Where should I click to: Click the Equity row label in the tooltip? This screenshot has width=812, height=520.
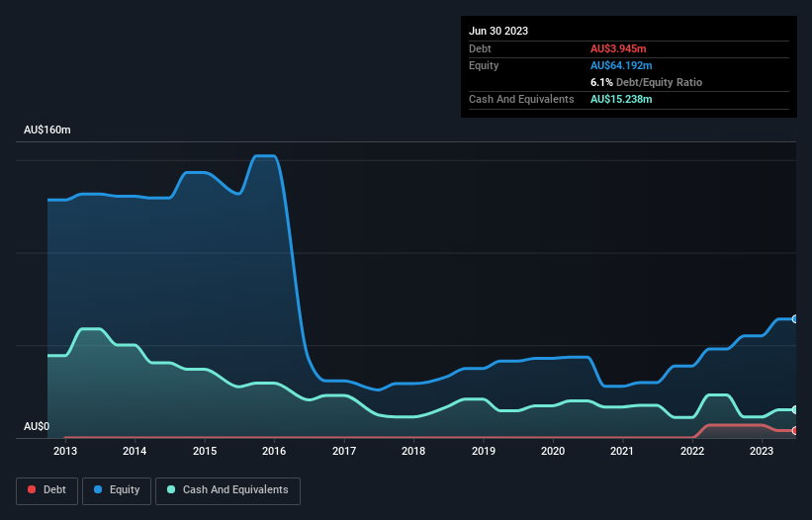pos(484,65)
